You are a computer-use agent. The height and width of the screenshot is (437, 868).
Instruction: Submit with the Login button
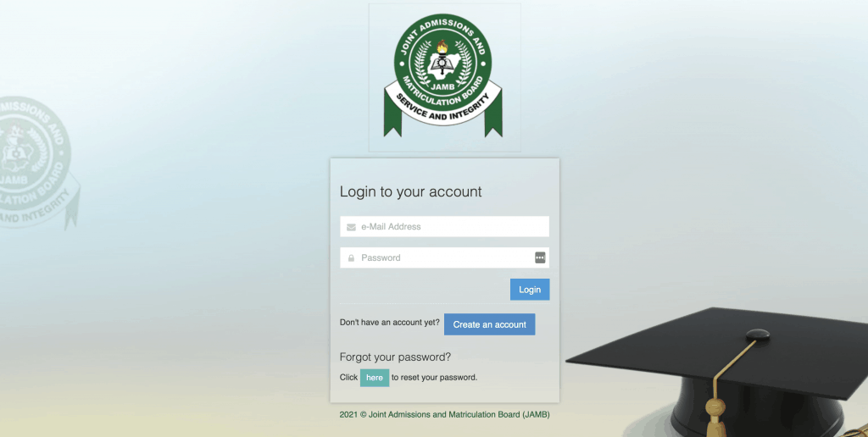click(x=530, y=290)
